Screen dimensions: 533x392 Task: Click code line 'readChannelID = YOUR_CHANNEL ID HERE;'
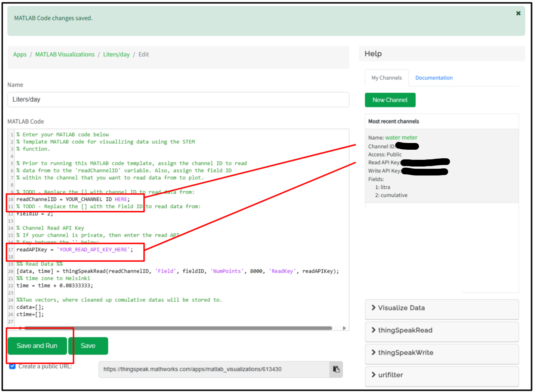click(x=73, y=199)
